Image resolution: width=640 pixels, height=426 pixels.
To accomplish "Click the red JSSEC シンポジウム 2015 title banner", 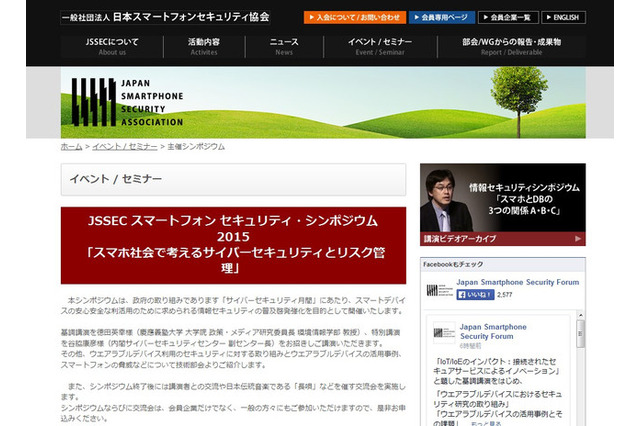I will click(233, 245).
